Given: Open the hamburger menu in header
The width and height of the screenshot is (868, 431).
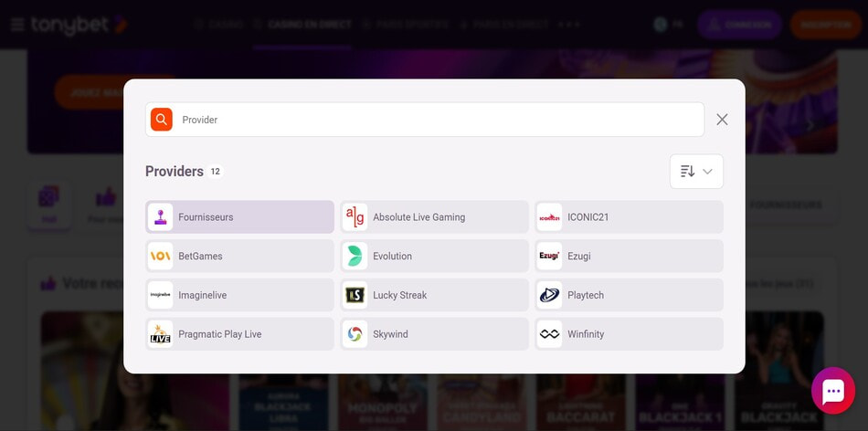Looking at the screenshot, I should click(x=17, y=25).
